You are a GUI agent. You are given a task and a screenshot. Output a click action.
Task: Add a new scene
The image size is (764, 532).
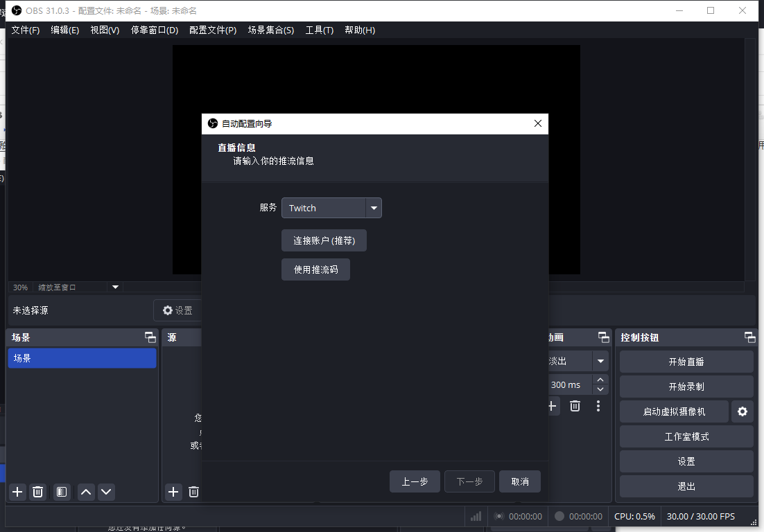coord(17,492)
